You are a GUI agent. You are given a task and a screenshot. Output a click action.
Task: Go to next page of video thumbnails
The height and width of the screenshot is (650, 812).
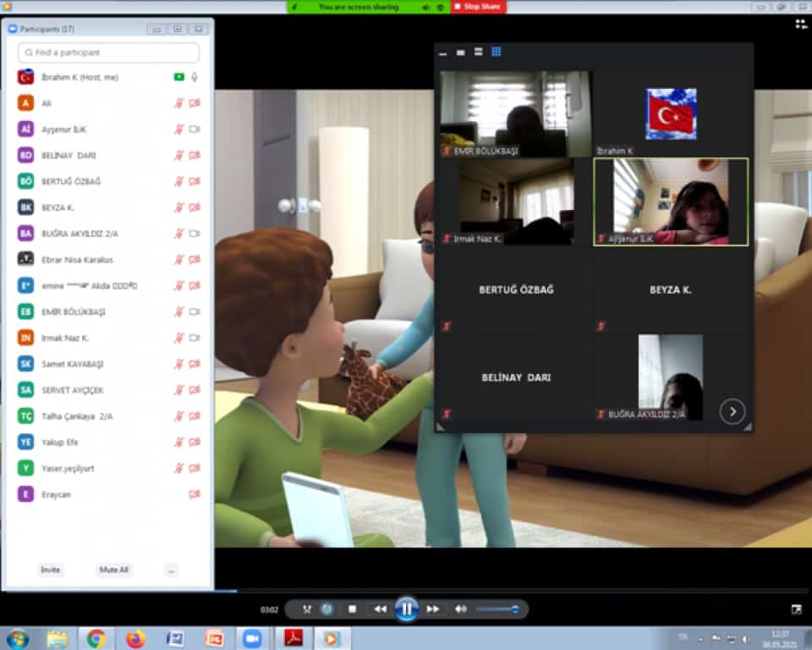pos(732,412)
